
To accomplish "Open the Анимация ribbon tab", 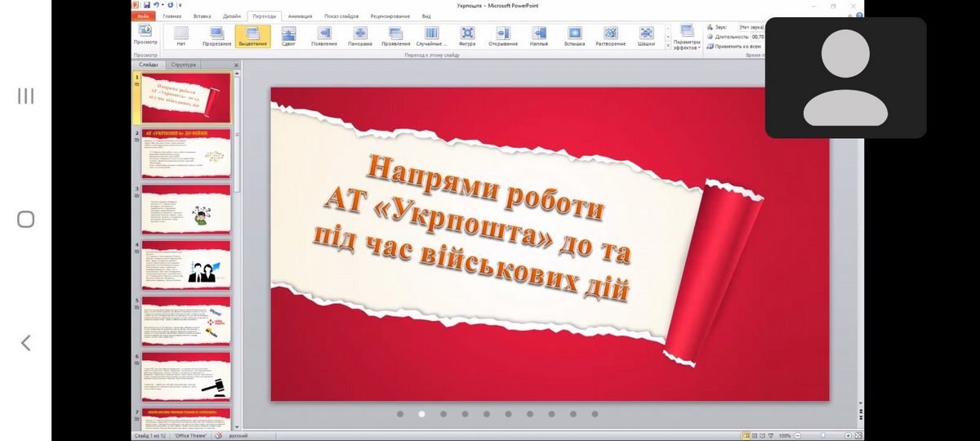I will click(300, 16).
